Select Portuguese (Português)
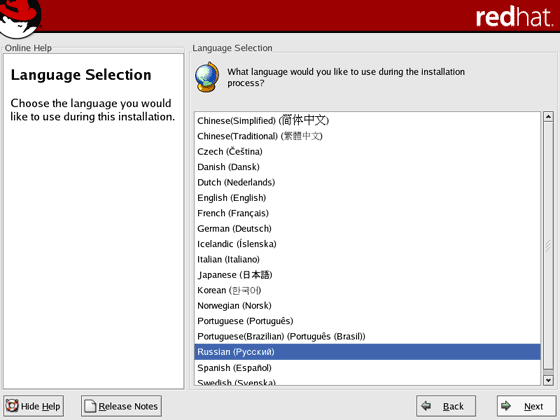Image resolution: width=560 pixels, height=420 pixels. [368, 321]
